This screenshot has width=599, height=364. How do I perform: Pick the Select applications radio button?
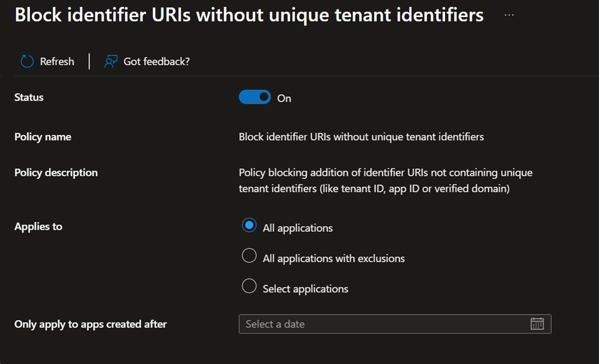click(249, 286)
